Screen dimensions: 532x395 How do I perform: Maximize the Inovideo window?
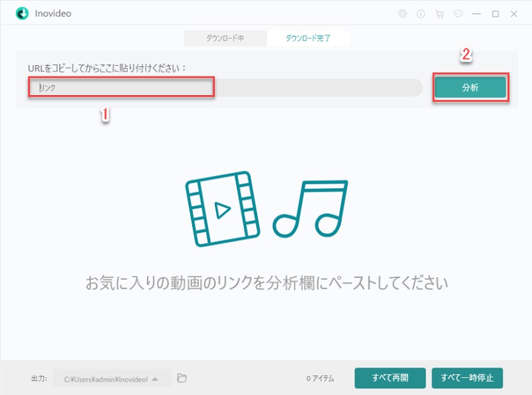coord(495,14)
